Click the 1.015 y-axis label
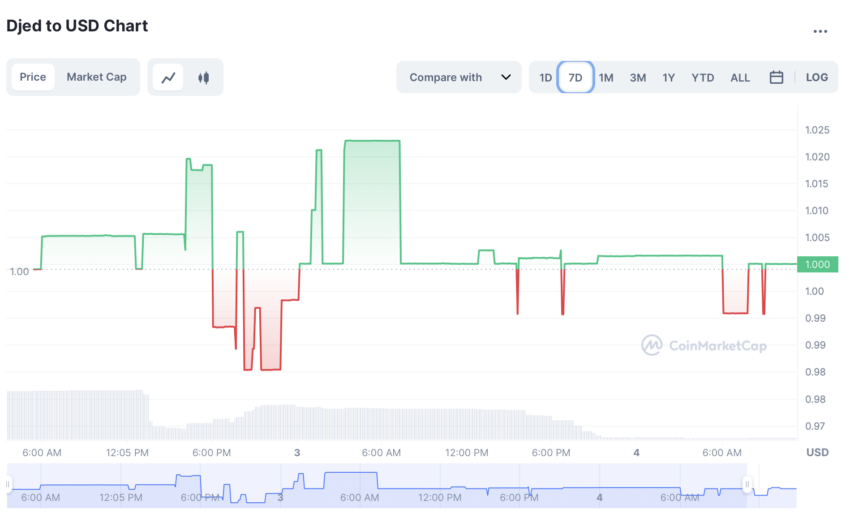Viewport: 850px width, 518px height. pyautogui.click(x=817, y=184)
